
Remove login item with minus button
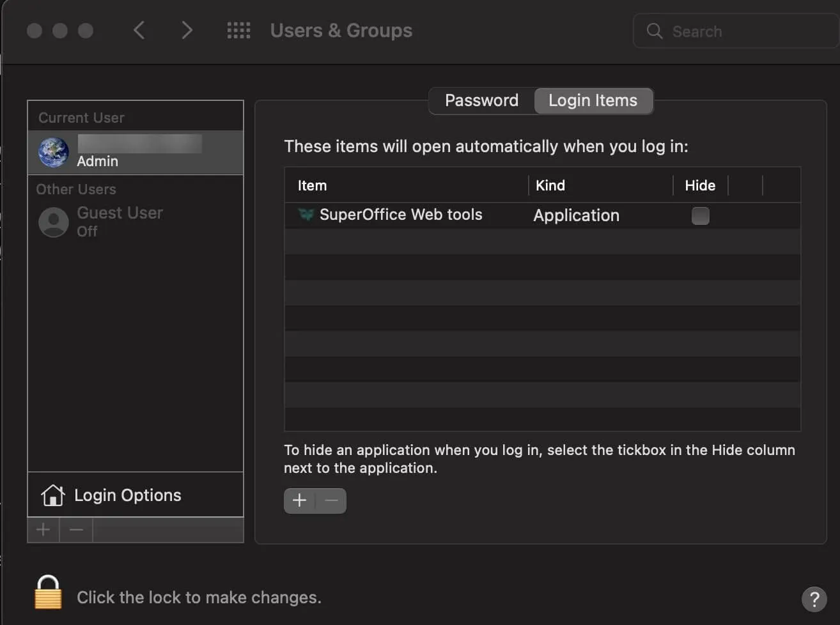331,500
